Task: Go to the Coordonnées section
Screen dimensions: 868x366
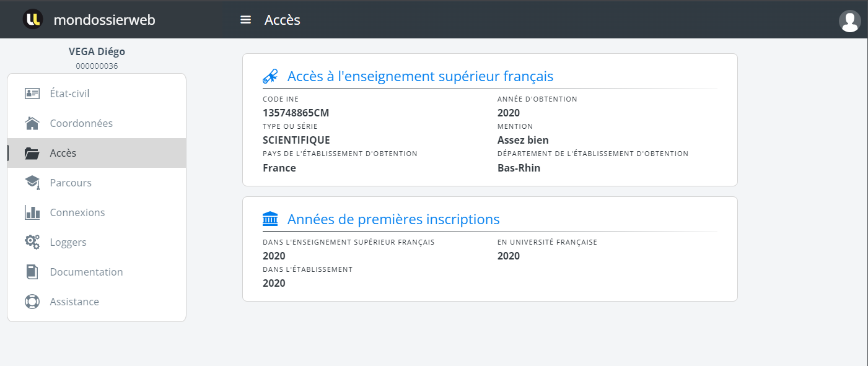Action: point(81,123)
